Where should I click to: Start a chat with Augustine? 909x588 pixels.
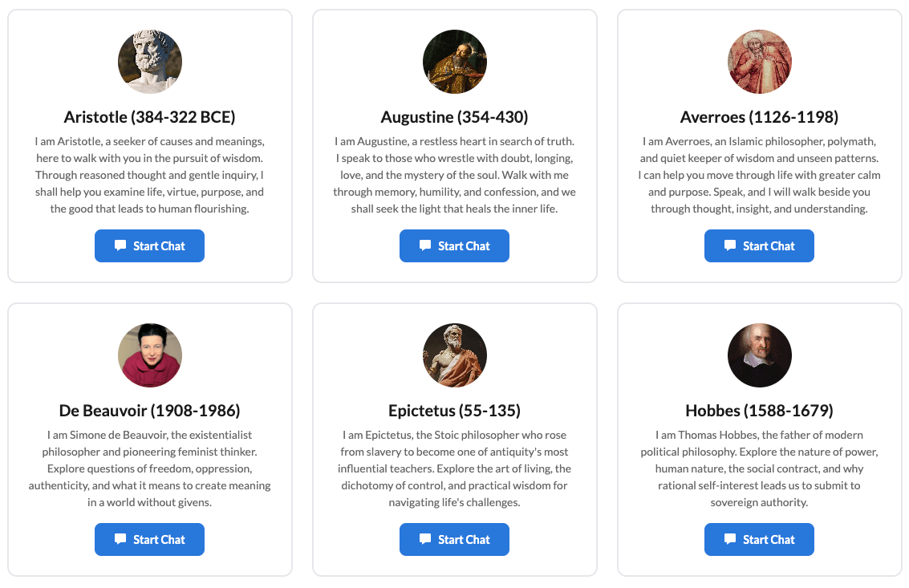click(455, 246)
